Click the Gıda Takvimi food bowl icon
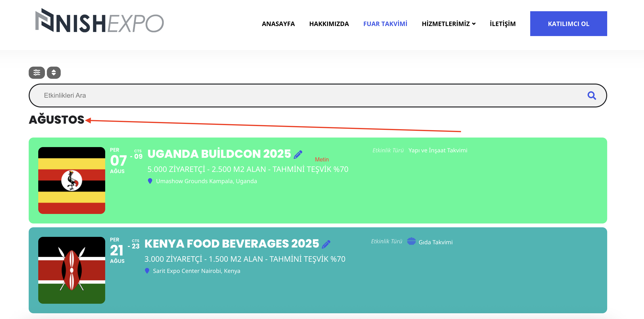This screenshot has width=644, height=319. (411, 241)
